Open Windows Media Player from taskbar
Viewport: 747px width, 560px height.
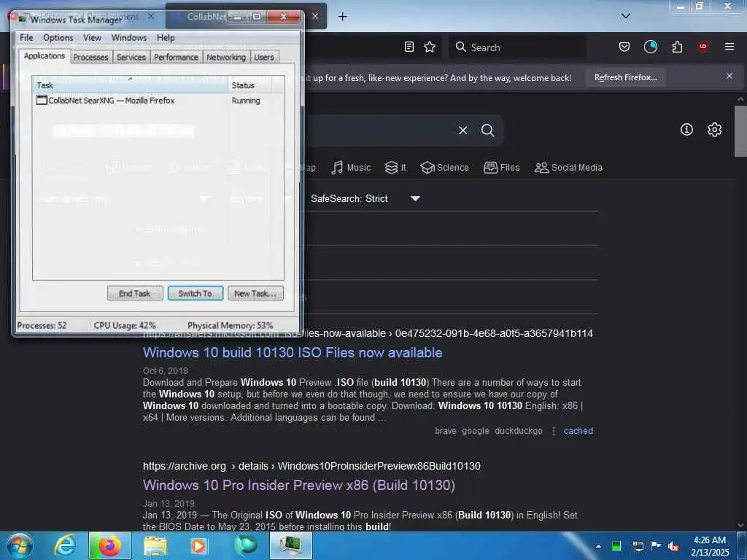(x=198, y=545)
